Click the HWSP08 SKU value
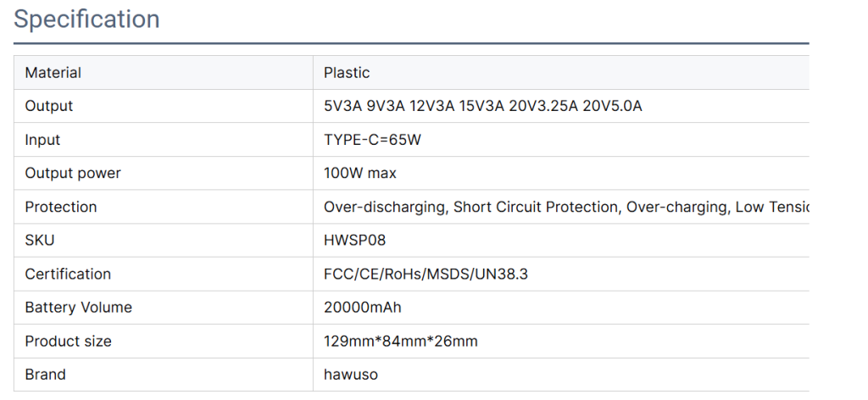The image size is (868, 400). 355,240
